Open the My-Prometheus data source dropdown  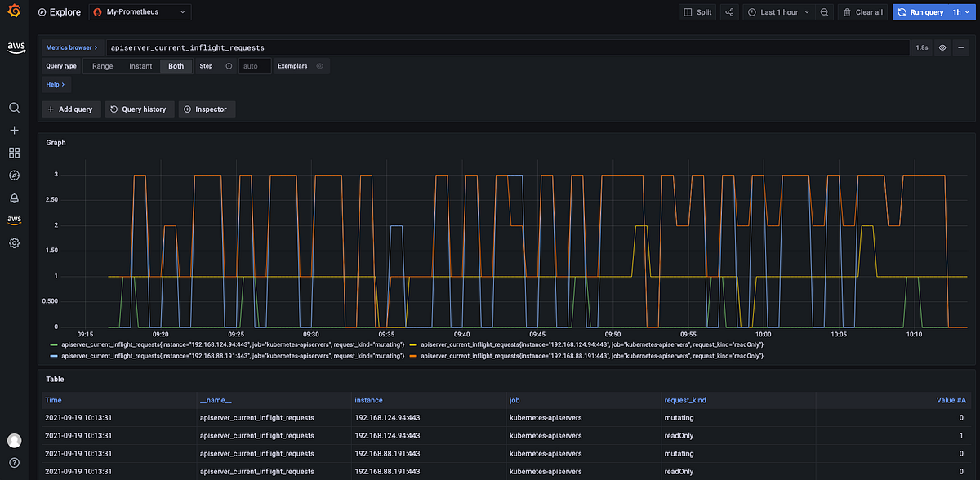(x=140, y=12)
